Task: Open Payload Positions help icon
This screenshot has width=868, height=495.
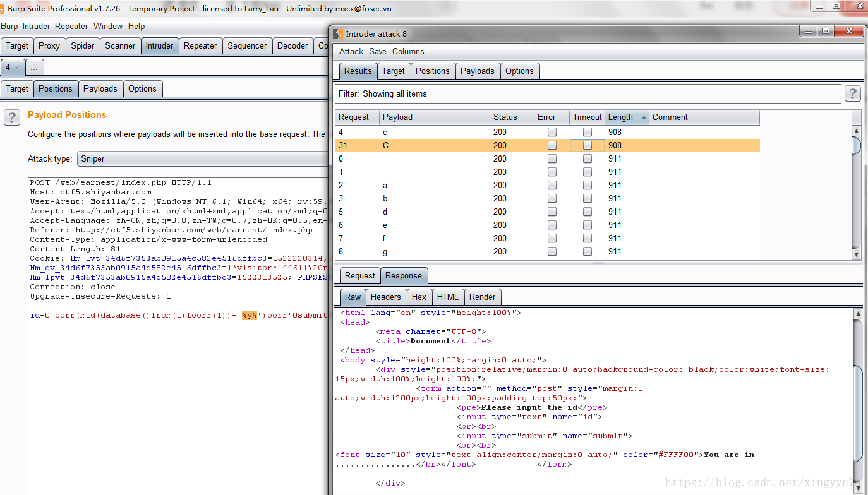Action: 12,117
